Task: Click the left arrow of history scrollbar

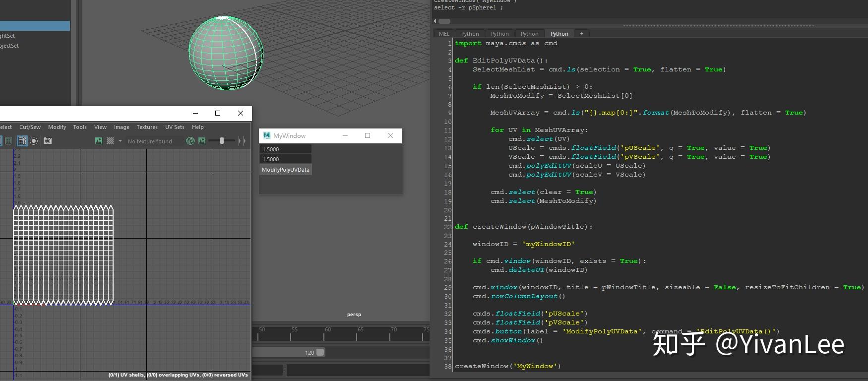Action: pyautogui.click(x=435, y=21)
